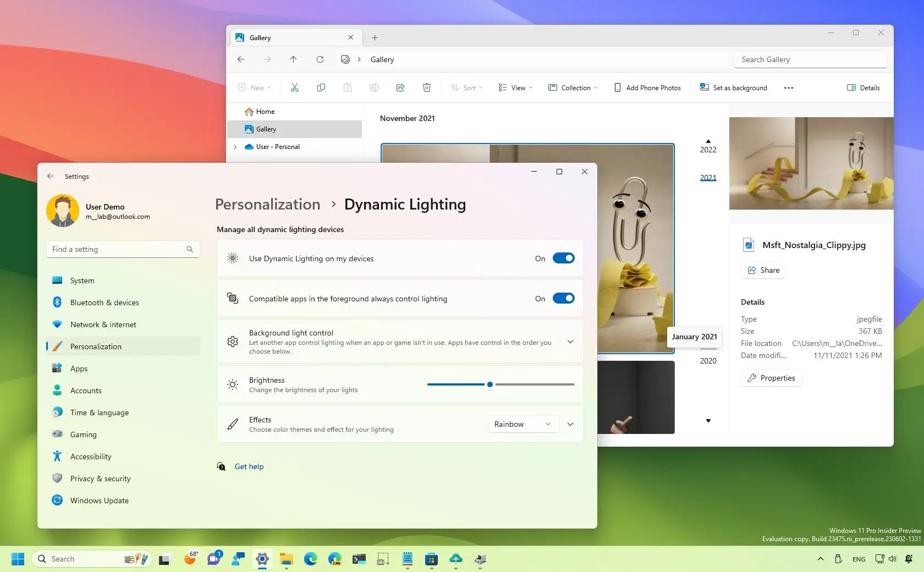This screenshot has width=924, height=572.
Task: Disable compatible apps controlling lighting
Action: tap(563, 298)
